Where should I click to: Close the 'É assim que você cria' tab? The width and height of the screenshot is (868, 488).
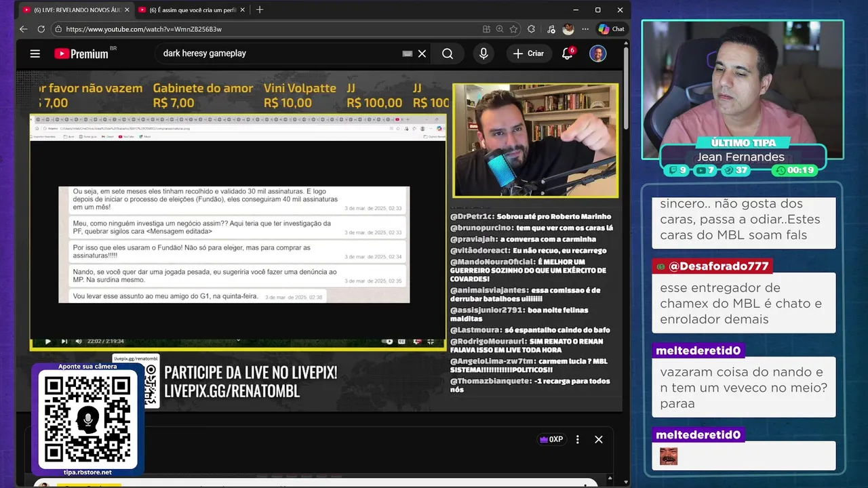(242, 10)
